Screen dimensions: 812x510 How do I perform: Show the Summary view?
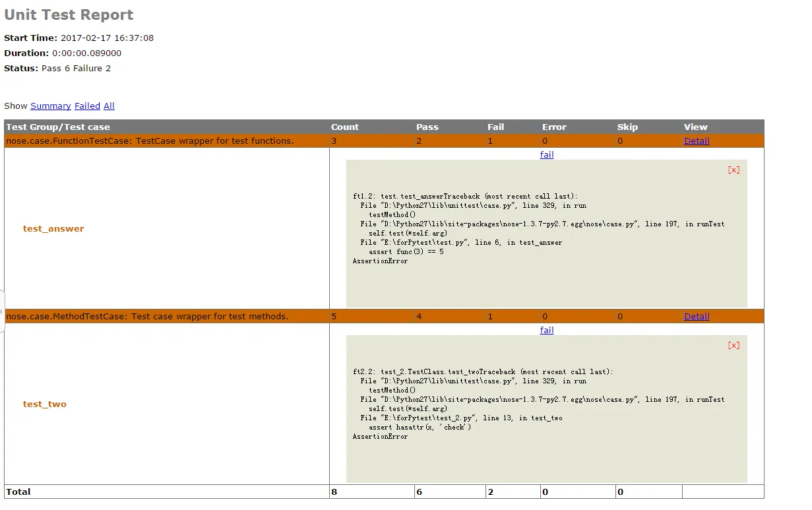tap(50, 106)
